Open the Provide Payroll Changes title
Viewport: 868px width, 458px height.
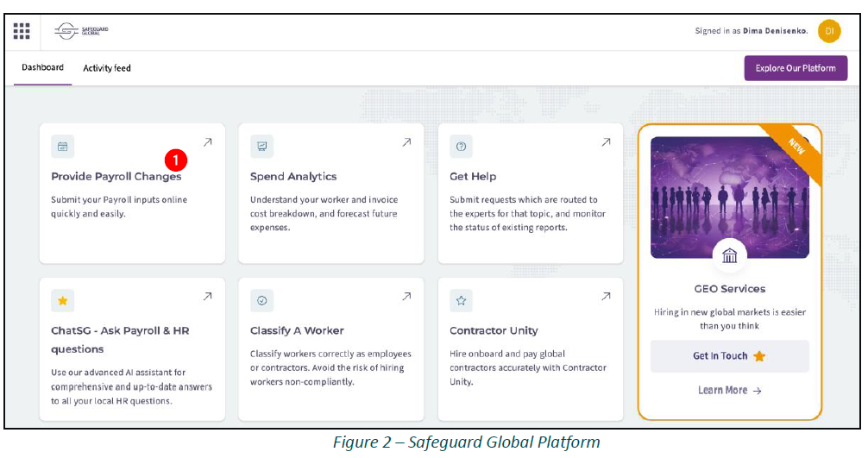coord(116,177)
